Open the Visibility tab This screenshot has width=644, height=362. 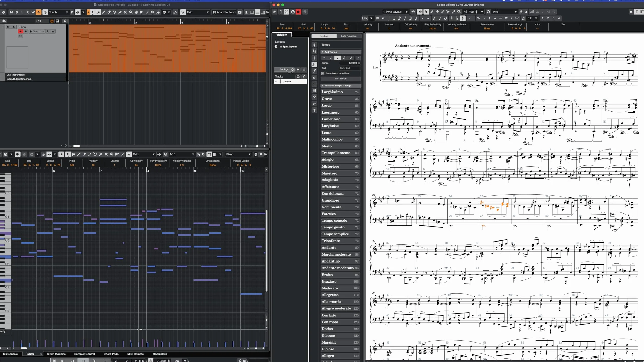click(281, 35)
